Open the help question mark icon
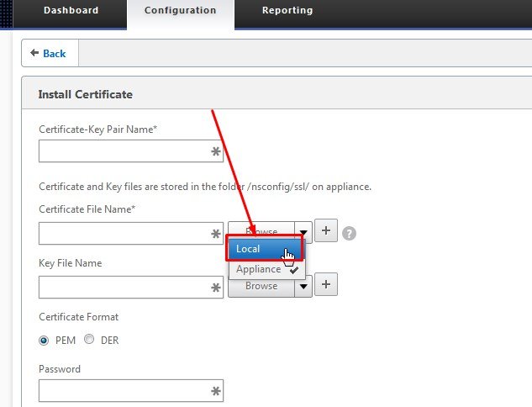Screen dimensions: 532x407 tap(350, 233)
